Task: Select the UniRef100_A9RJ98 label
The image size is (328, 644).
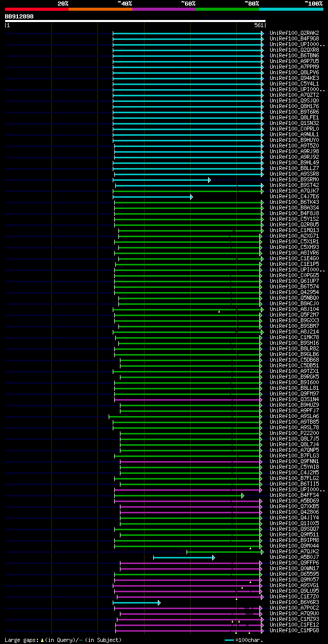Action: [294, 151]
